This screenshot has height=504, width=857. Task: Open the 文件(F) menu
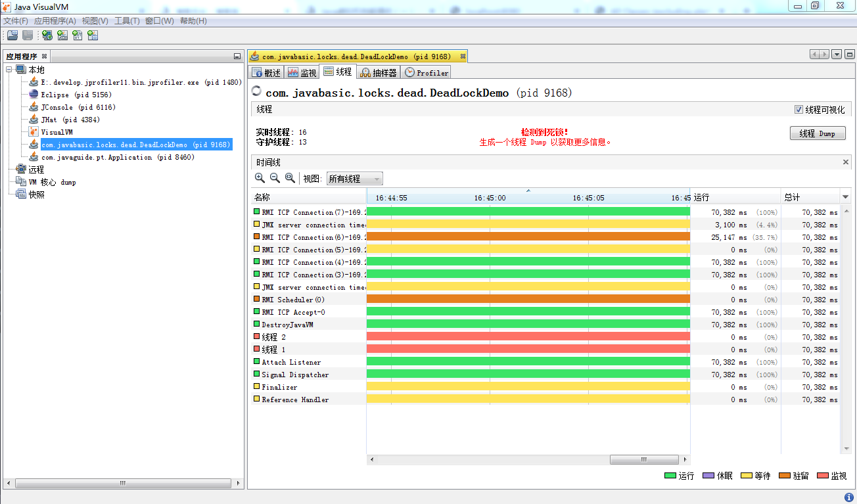(16, 21)
